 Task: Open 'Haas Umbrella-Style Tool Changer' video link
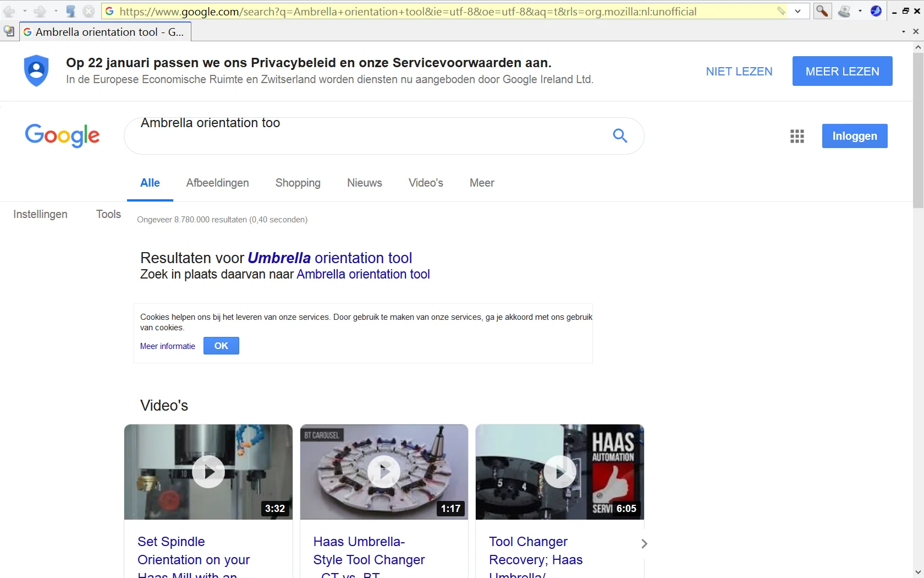[x=369, y=550]
